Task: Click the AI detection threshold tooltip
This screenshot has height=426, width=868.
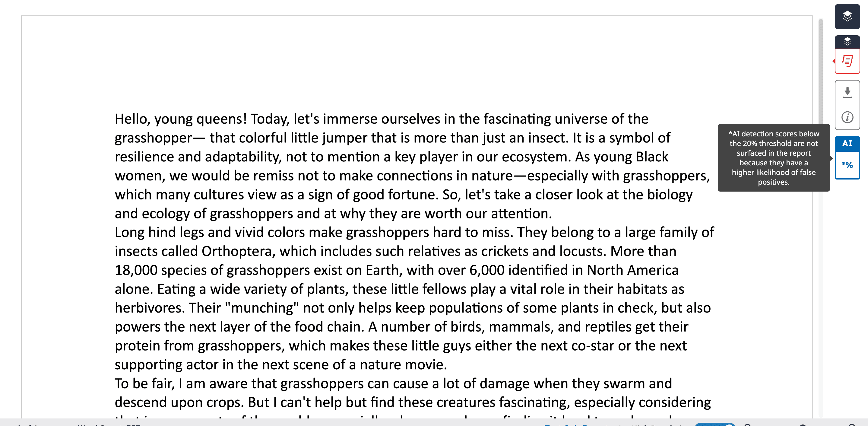Action: (x=773, y=158)
